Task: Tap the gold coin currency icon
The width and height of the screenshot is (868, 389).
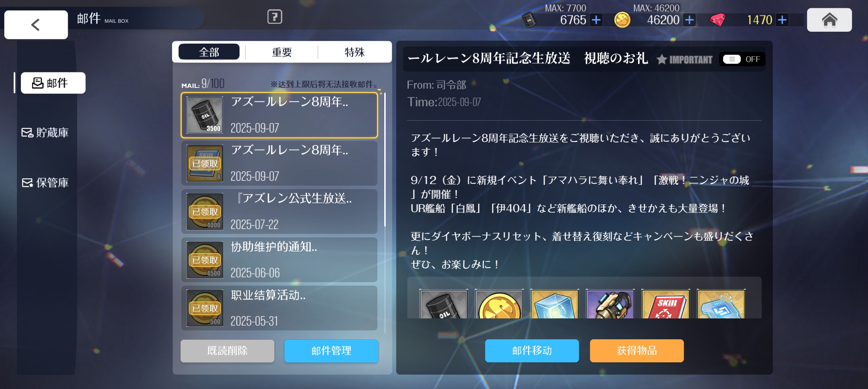Action: [622, 20]
